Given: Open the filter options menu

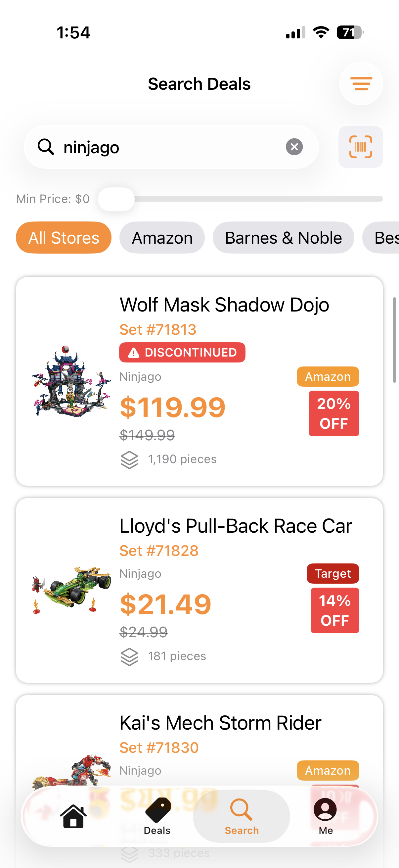Looking at the screenshot, I should (x=361, y=84).
